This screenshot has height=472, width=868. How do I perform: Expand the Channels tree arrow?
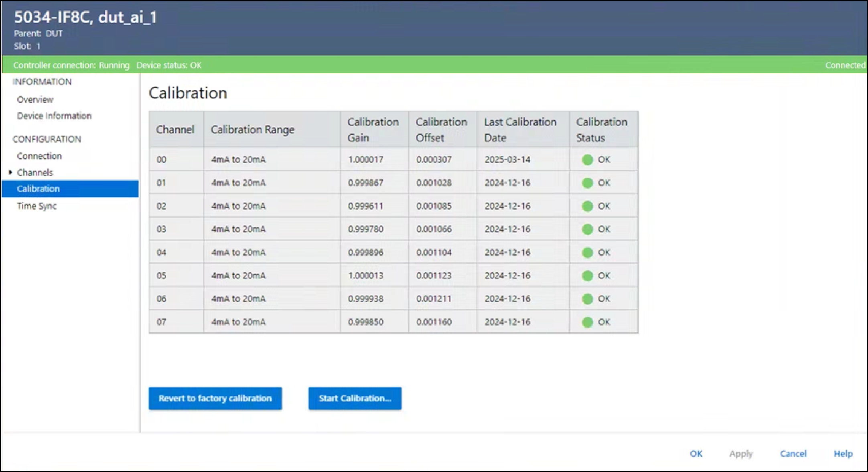[10, 172]
